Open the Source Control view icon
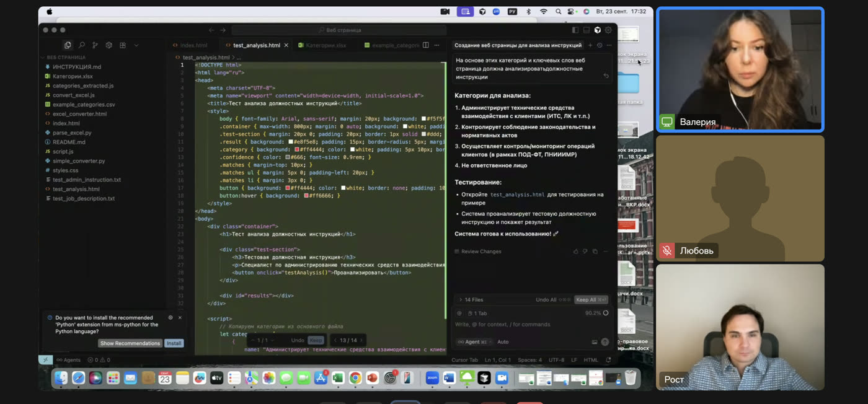This screenshot has height=404, width=868. [95, 45]
